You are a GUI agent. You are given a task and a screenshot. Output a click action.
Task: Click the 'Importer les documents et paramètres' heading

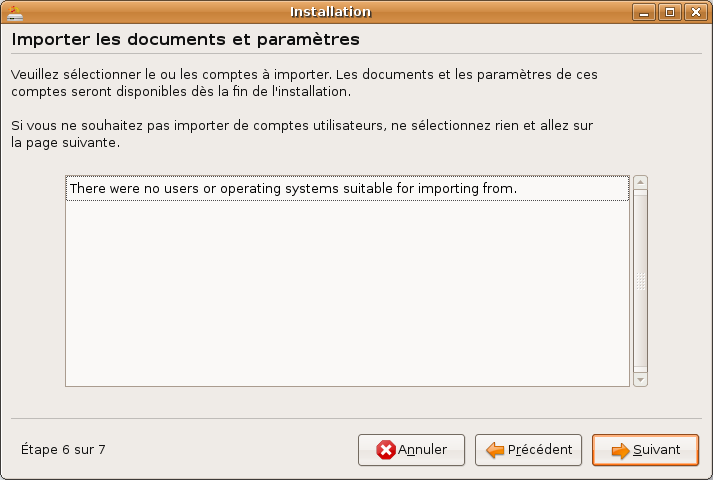point(186,40)
